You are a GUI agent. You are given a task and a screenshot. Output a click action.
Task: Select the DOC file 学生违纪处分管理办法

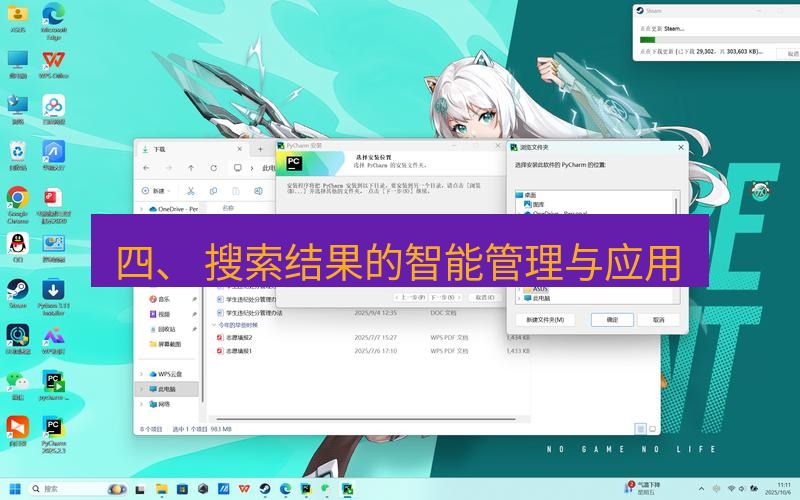coord(254,313)
